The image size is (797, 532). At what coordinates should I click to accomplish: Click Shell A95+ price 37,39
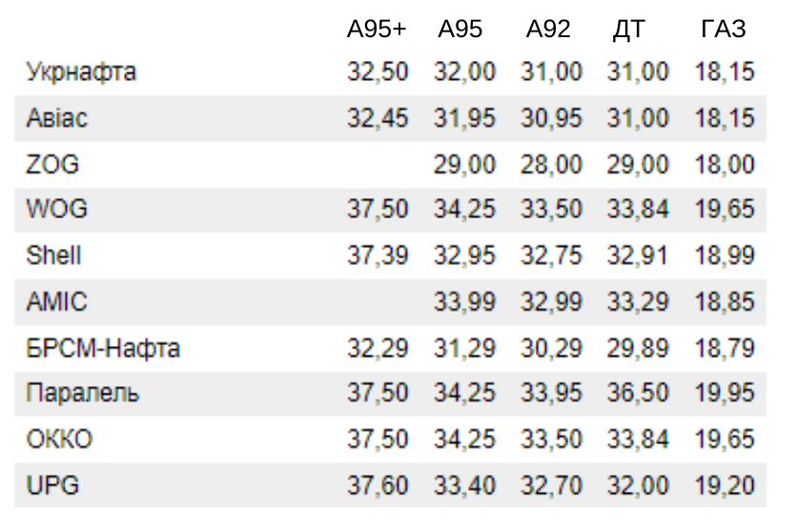point(378,256)
